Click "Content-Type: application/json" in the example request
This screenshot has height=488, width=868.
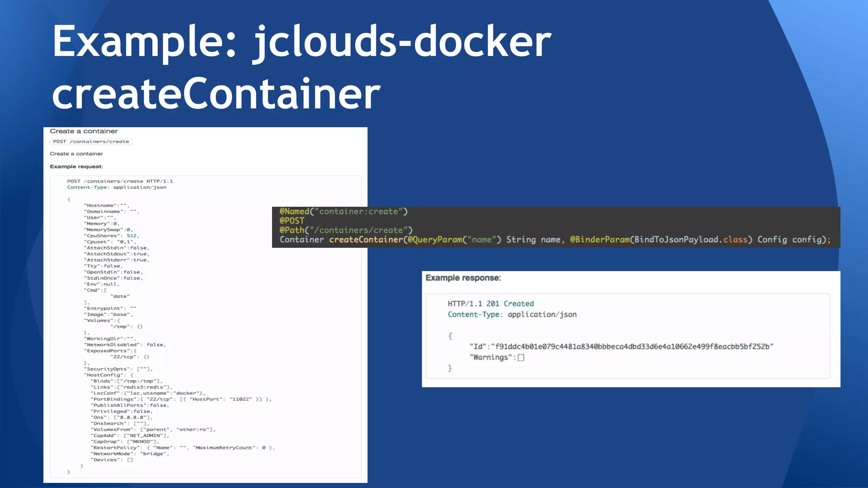point(117,187)
